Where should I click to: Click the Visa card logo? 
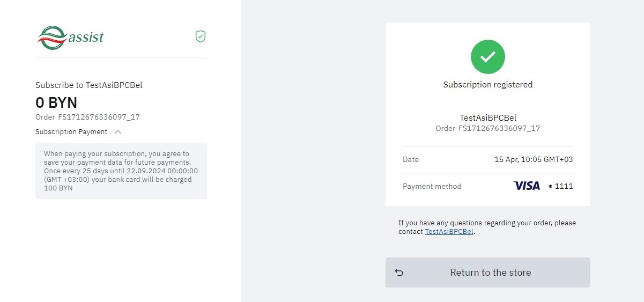[x=527, y=186]
